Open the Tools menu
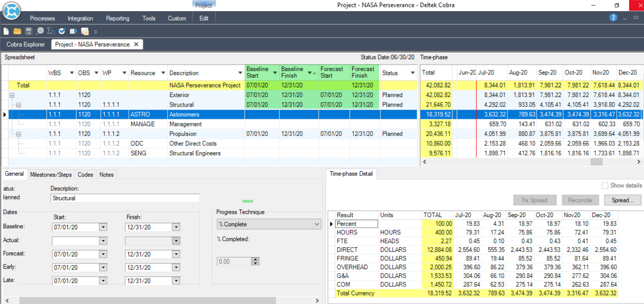 tap(149, 18)
